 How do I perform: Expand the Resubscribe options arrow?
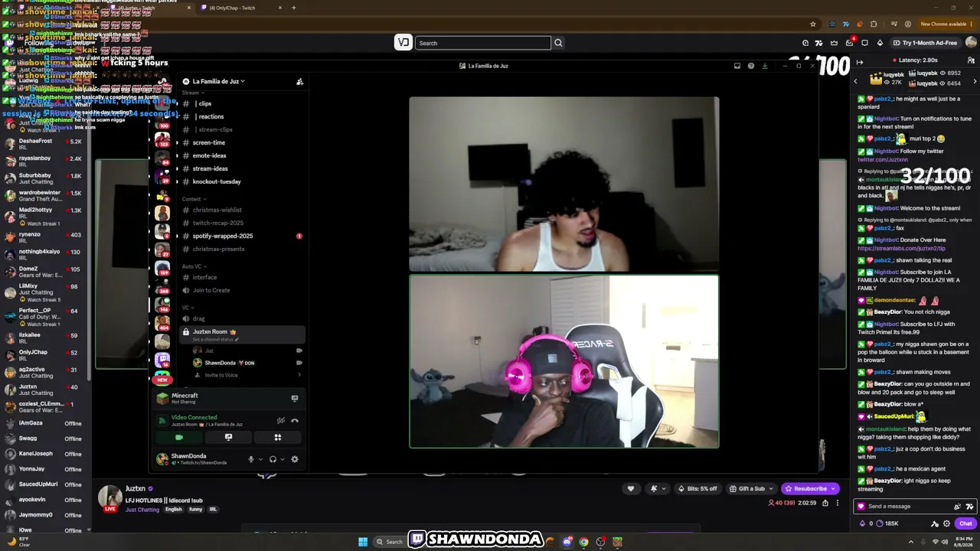[833, 488]
